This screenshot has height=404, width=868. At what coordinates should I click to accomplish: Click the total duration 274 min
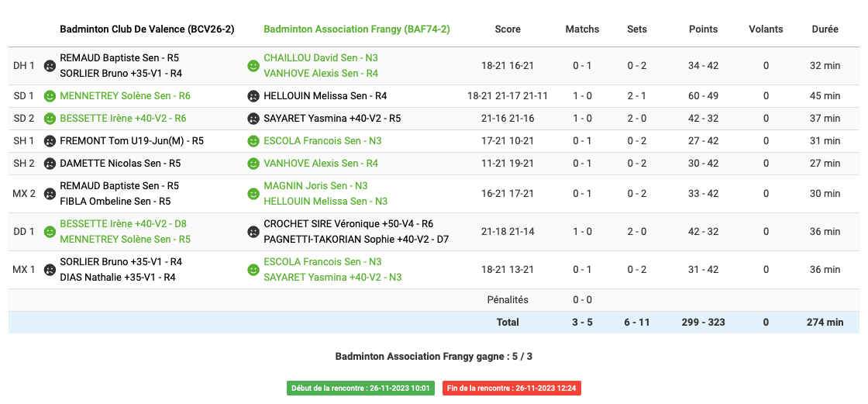(x=825, y=322)
